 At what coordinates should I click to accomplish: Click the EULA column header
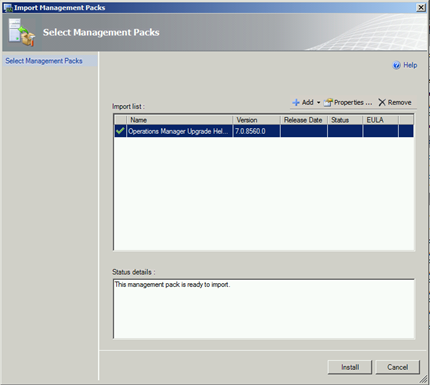380,120
